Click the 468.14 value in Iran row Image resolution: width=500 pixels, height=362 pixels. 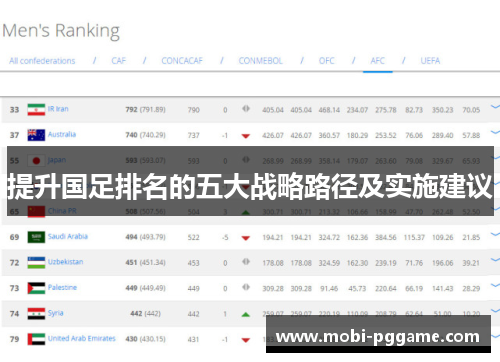[x=329, y=110]
